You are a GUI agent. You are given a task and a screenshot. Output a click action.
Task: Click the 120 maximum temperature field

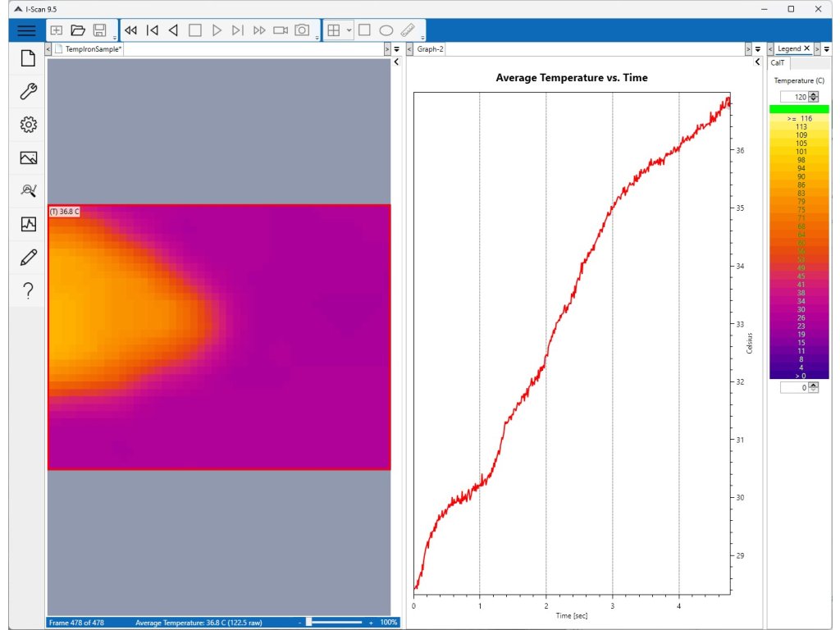coord(793,97)
